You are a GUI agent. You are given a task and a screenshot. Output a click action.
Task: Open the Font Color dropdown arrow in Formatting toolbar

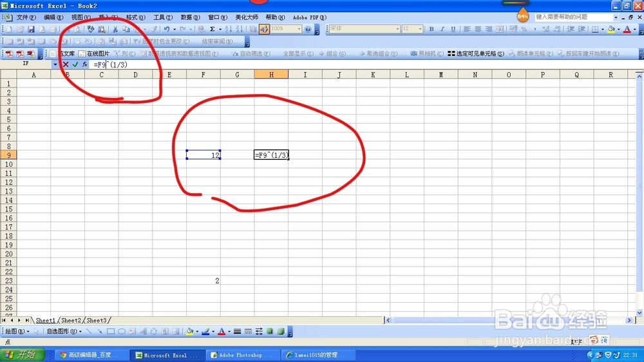coord(634,29)
